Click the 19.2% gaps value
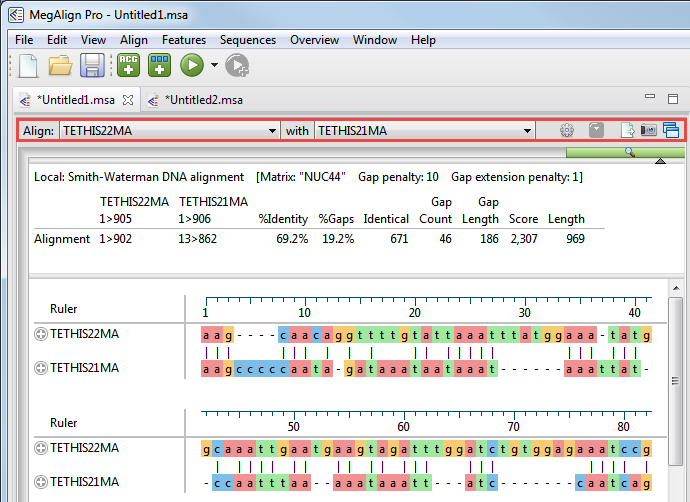690x502 pixels. pyautogui.click(x=338, y=239)
